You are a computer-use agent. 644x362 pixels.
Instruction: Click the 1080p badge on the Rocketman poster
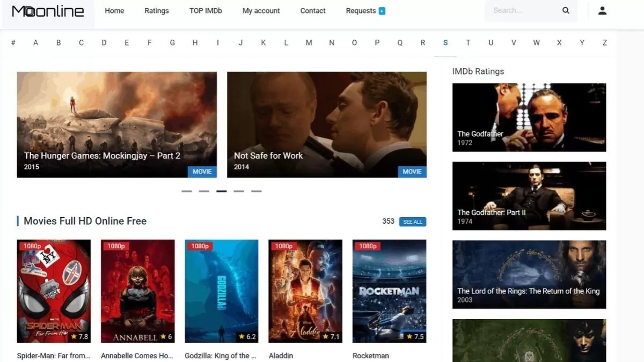[368, 246]
